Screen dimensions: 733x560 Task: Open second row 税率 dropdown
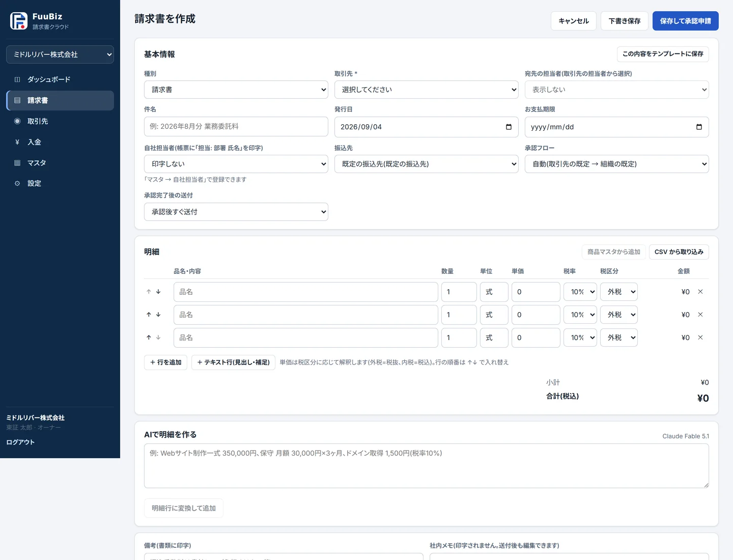tap(580, 315)
